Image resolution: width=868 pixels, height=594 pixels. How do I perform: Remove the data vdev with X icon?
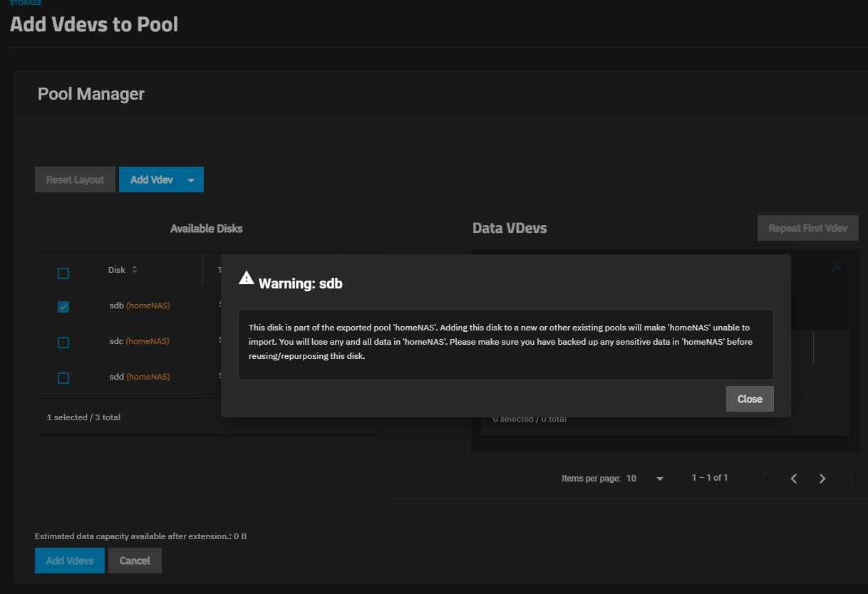(837, 266)
